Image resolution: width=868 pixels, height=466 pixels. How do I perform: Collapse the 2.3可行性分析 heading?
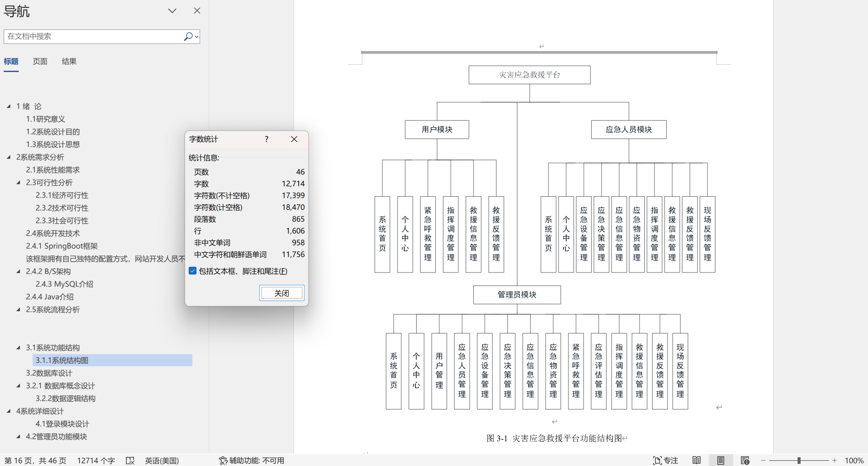(18, 183)
